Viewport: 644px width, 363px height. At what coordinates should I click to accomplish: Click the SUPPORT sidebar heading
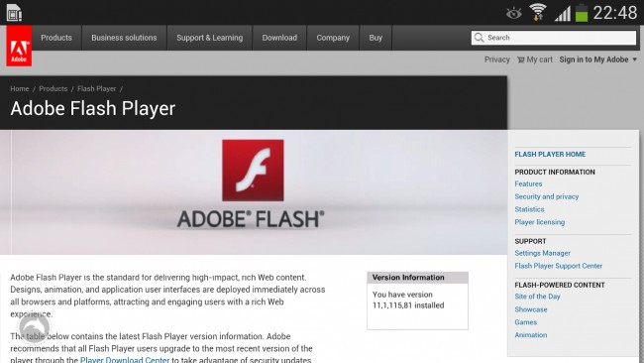click(x=530, y=241)
